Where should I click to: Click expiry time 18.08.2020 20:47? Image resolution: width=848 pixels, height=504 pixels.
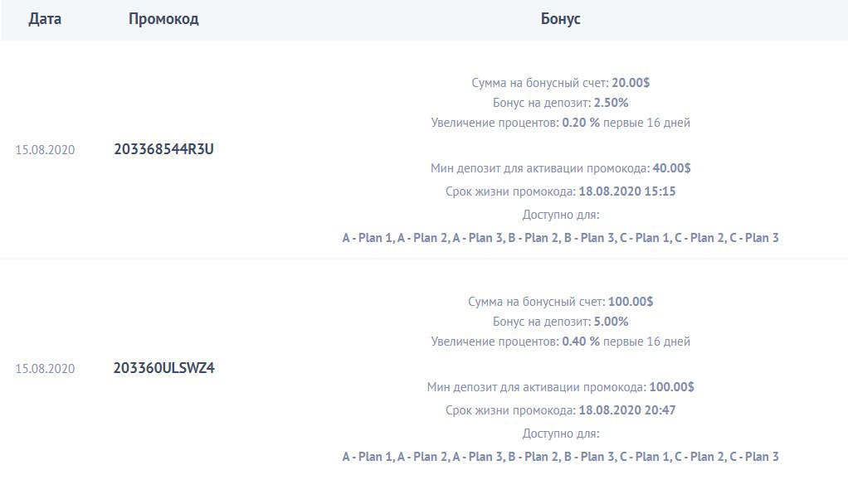coord(627,410)
